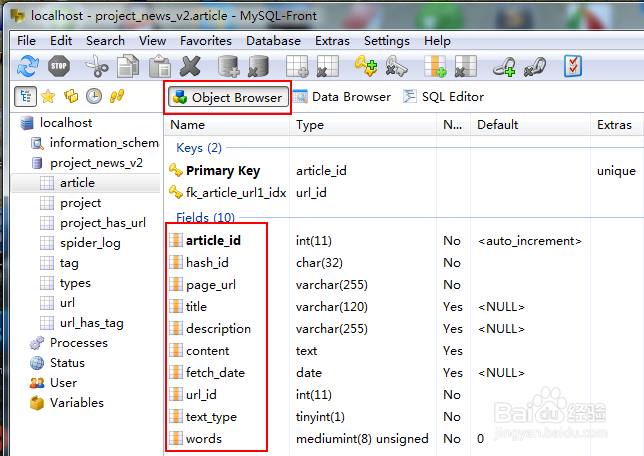Click the delete foreign key link icon
The image size is (644, 456).
tap(535, 66)
